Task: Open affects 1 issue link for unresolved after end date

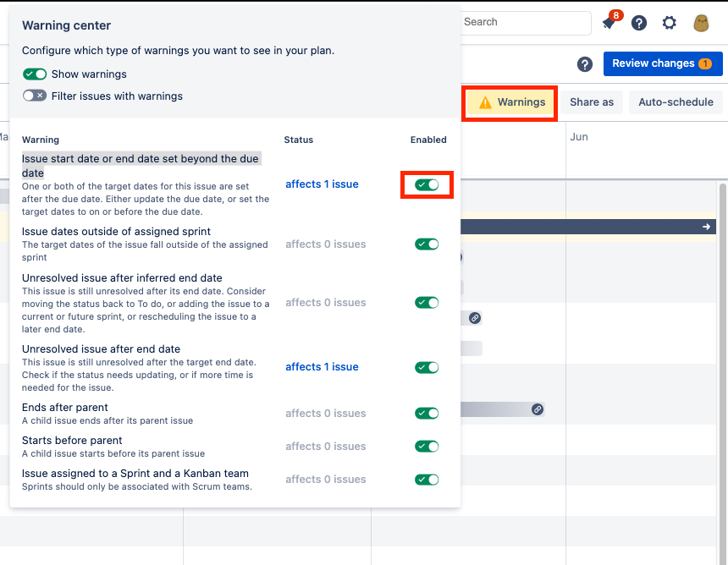Action: click(322, 367)
